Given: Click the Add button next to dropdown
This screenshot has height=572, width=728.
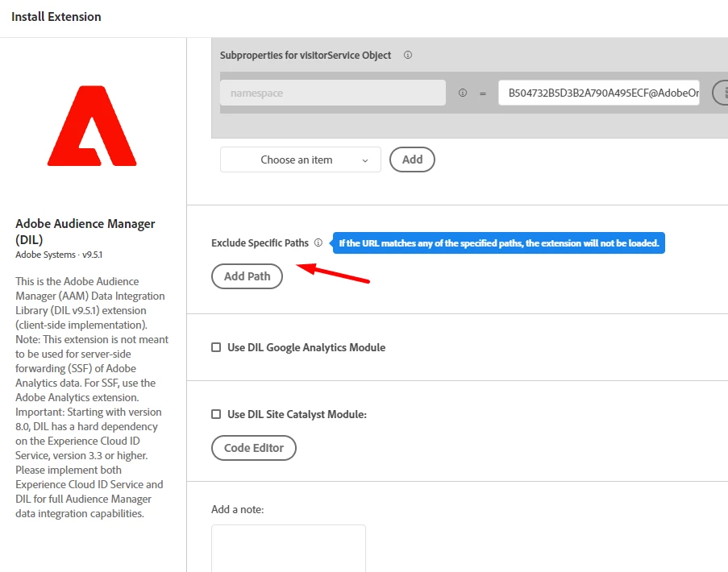Looking at the screenshot, I should coord(412,160).
